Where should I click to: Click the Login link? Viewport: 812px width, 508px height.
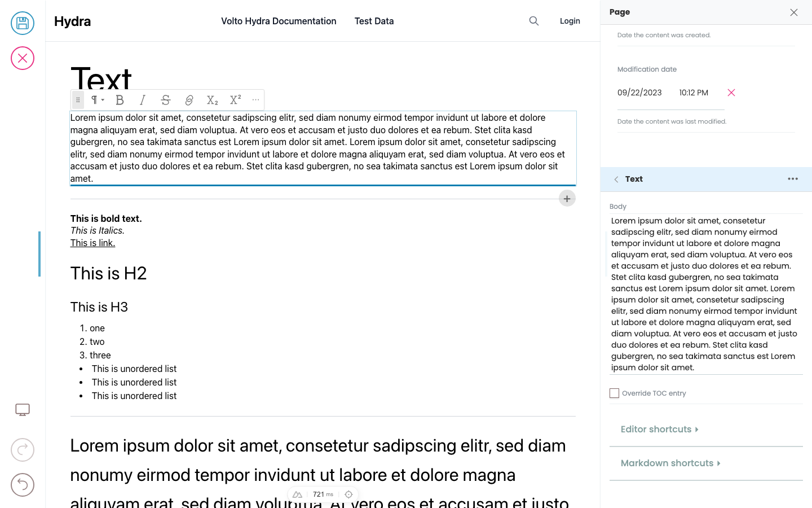coord(570,21)
